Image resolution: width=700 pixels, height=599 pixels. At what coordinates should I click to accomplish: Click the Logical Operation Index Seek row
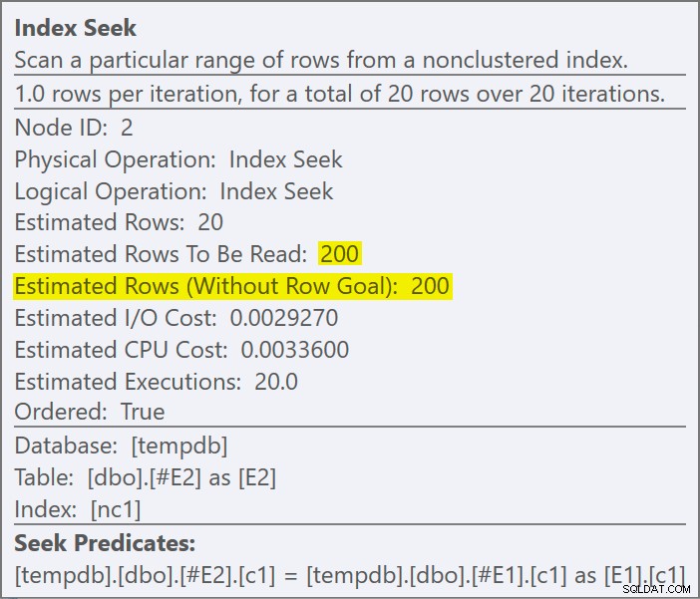pyautogui.click(x=174, y=191)
